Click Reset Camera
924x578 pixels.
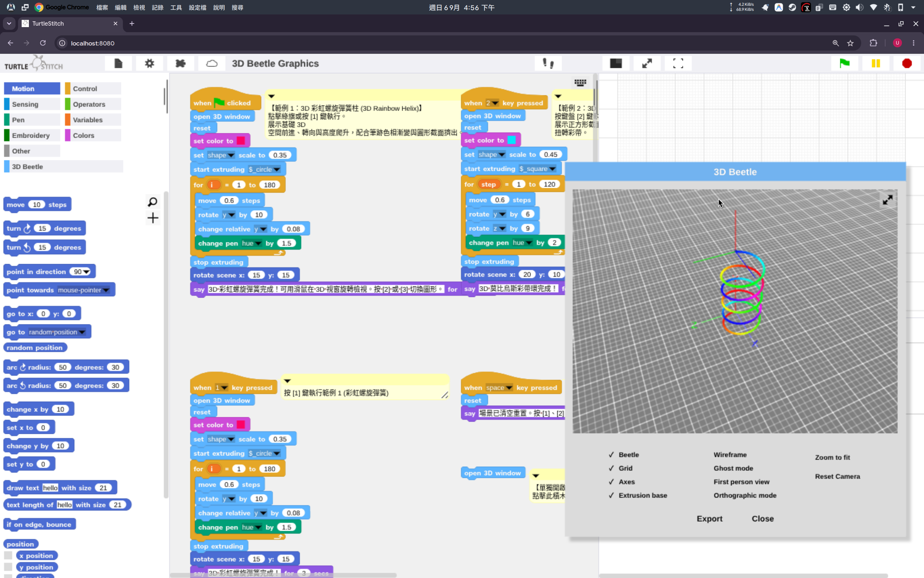837,477
